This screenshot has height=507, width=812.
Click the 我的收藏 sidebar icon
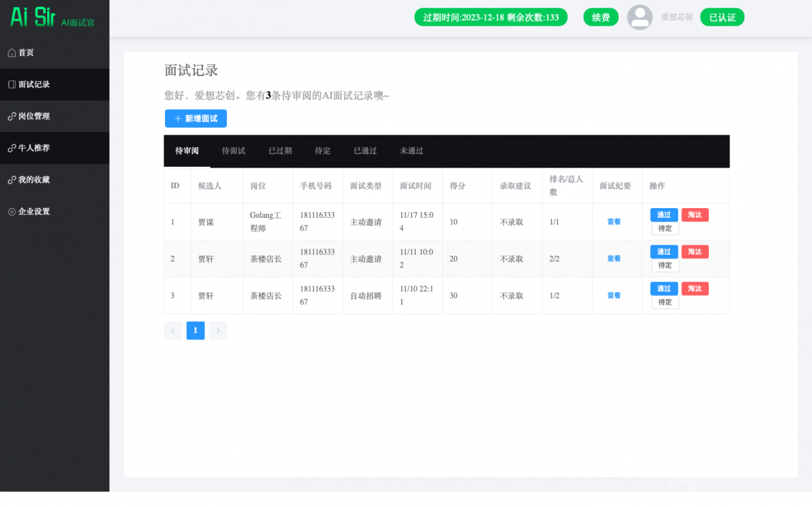click(x=12, y=180)
